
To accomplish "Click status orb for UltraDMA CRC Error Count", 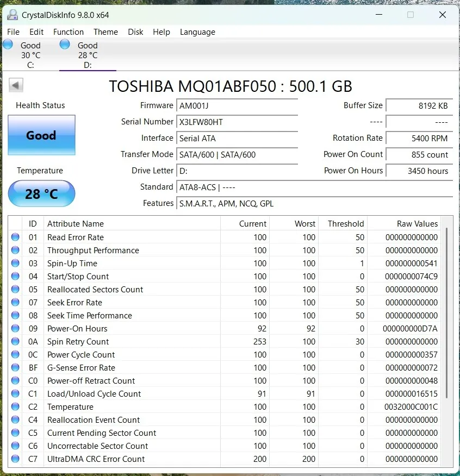I will (x=15, y=459).
